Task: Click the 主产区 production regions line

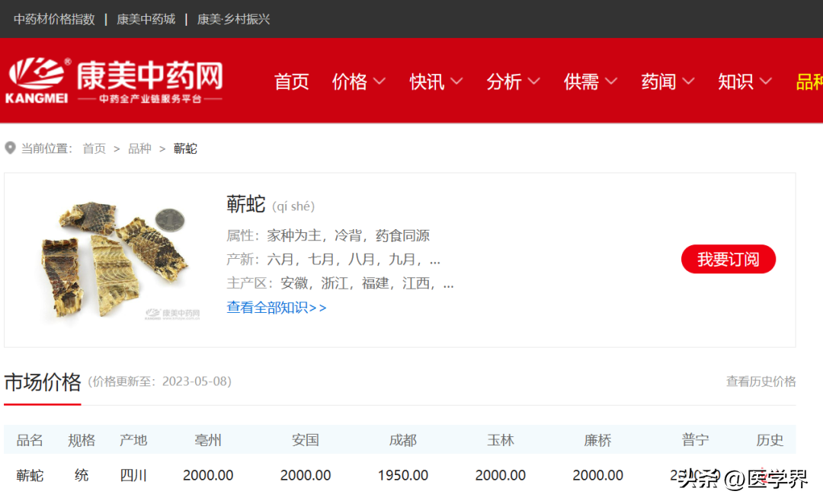Action: pos(340,283)
